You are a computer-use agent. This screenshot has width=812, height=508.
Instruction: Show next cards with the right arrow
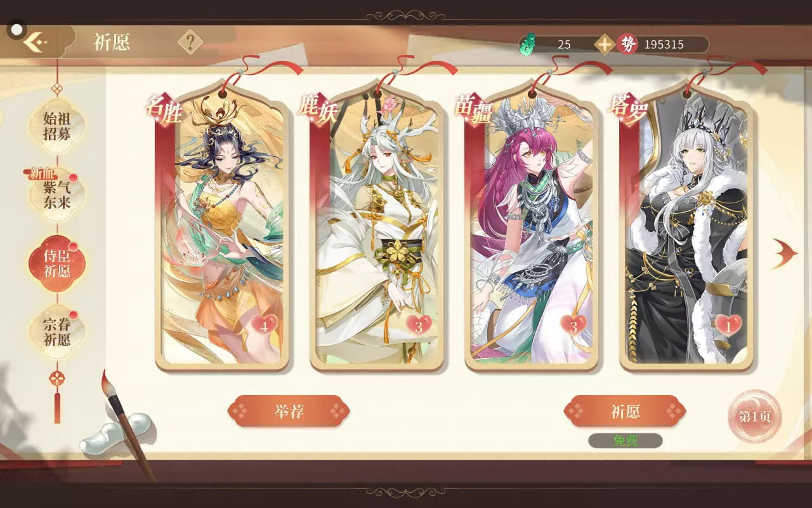click(785, 253)
